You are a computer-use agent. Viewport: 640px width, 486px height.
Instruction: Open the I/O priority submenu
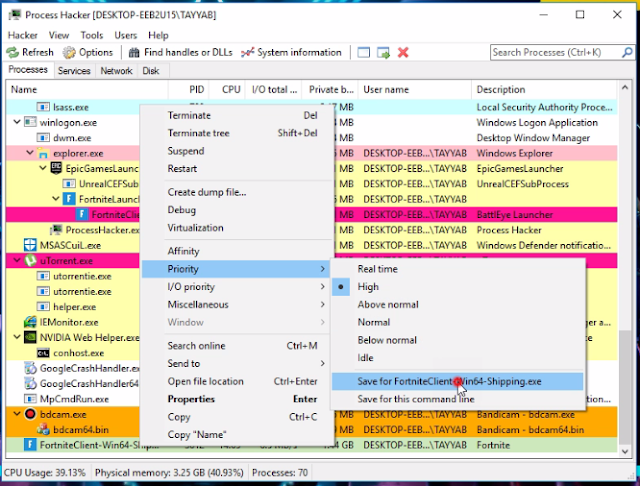pos(236,287)
